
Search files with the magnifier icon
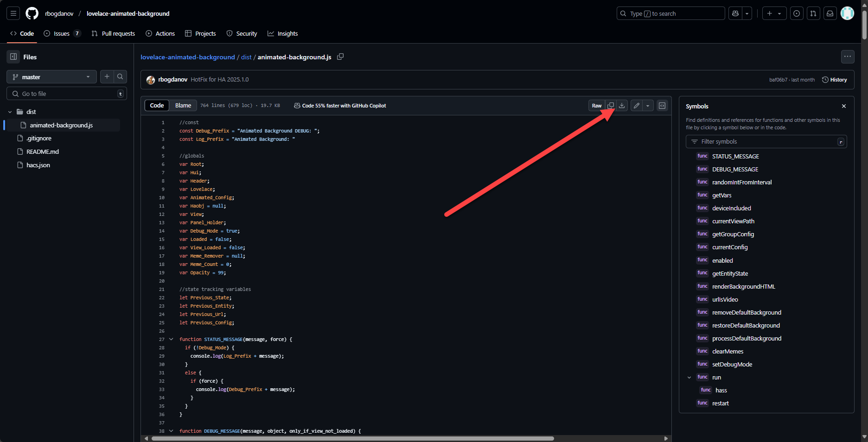pyautogui.click(x=120, y=77)
